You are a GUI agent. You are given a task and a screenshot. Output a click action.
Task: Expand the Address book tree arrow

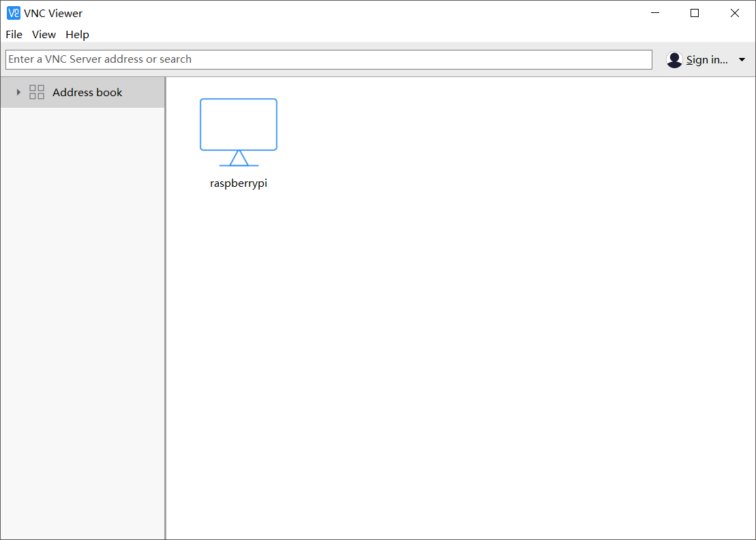click(18, 92)
